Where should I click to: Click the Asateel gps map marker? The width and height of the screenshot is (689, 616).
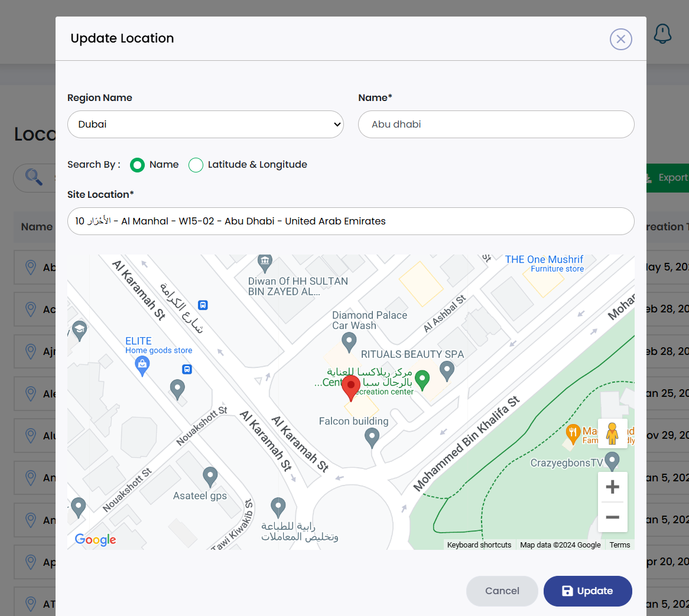[210, 476]
